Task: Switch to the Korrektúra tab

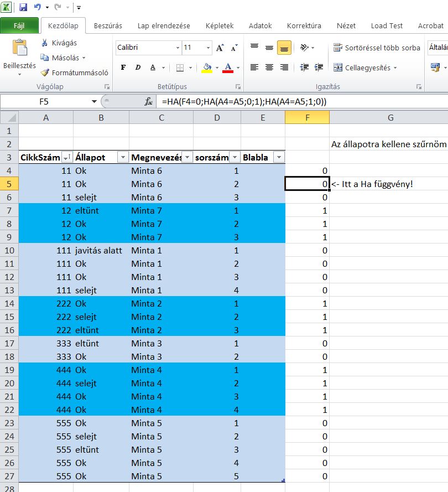Action: 304,25
